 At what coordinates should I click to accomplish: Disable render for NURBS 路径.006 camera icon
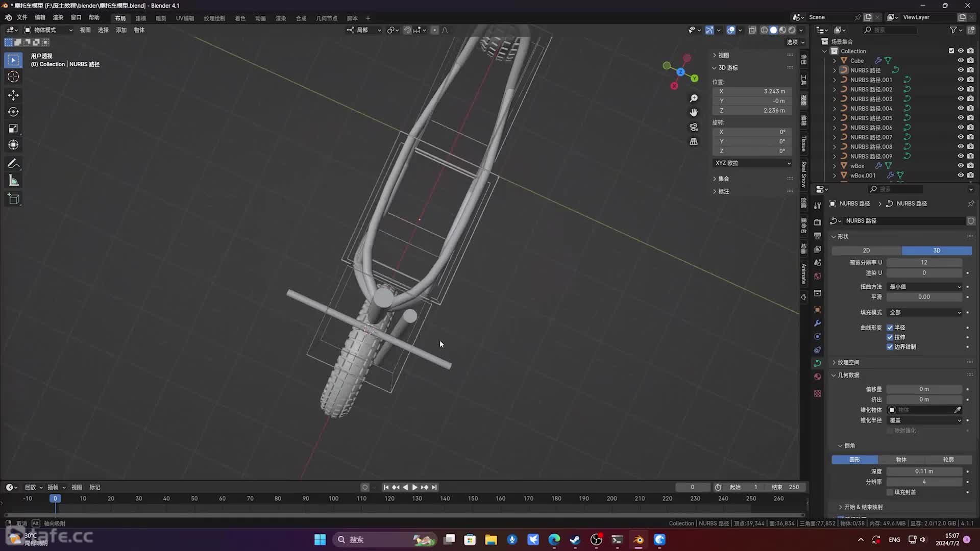coord(970,128)
